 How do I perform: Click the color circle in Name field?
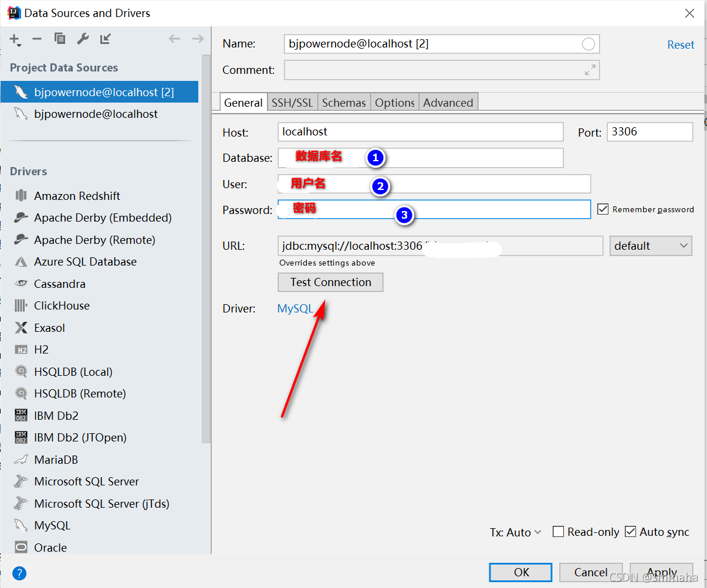coord(588,44)
